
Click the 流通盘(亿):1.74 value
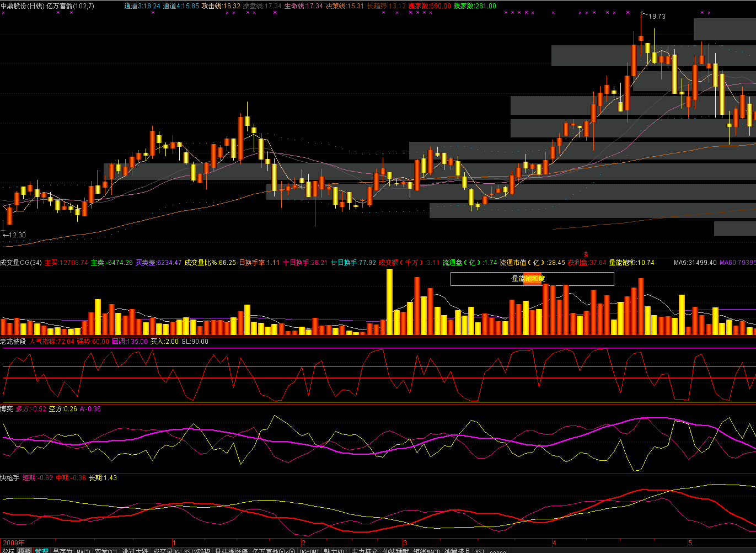470,263
